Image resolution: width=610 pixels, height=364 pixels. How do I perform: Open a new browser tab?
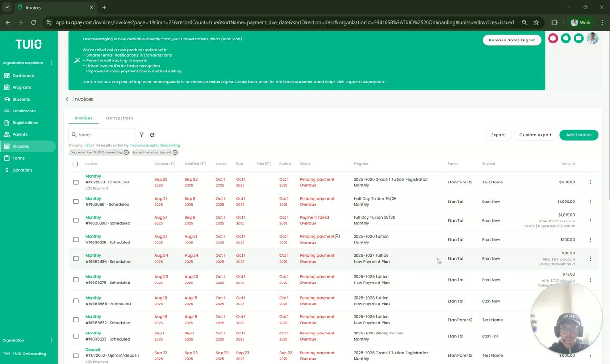(104, 7)
